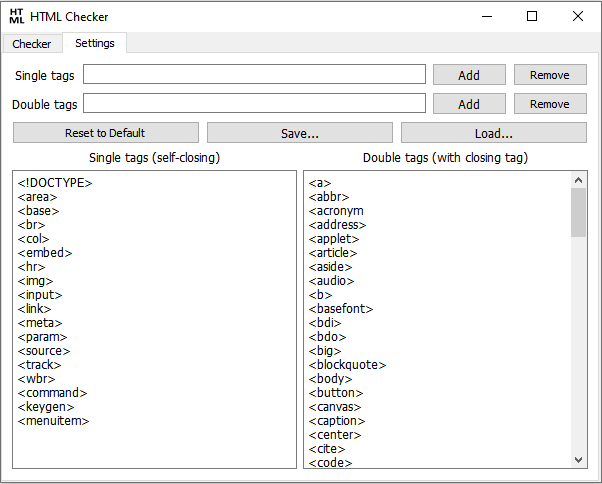Screen dimensions: 602x484
Task: Select <blockquote> in double tags list
Action: tap(347, 365)
